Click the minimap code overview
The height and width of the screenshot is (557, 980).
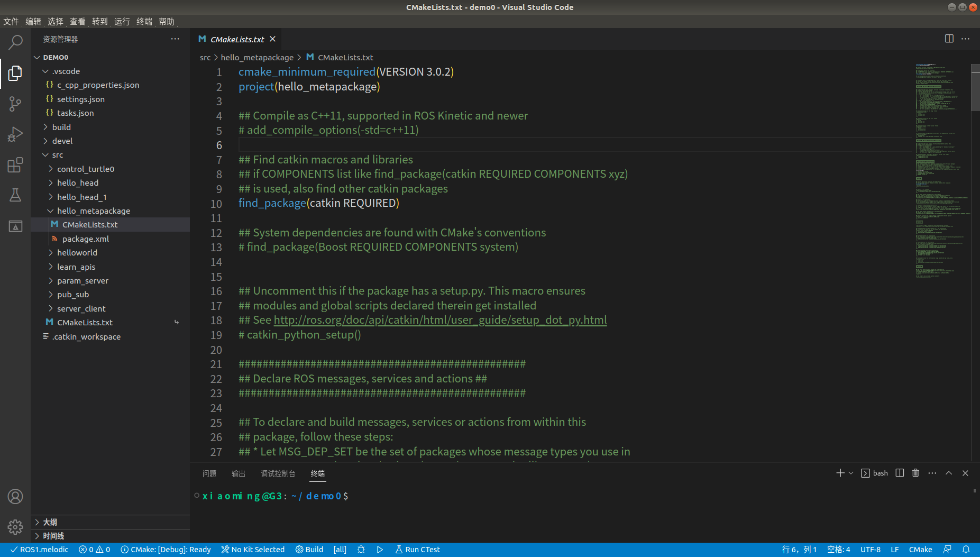942,170
